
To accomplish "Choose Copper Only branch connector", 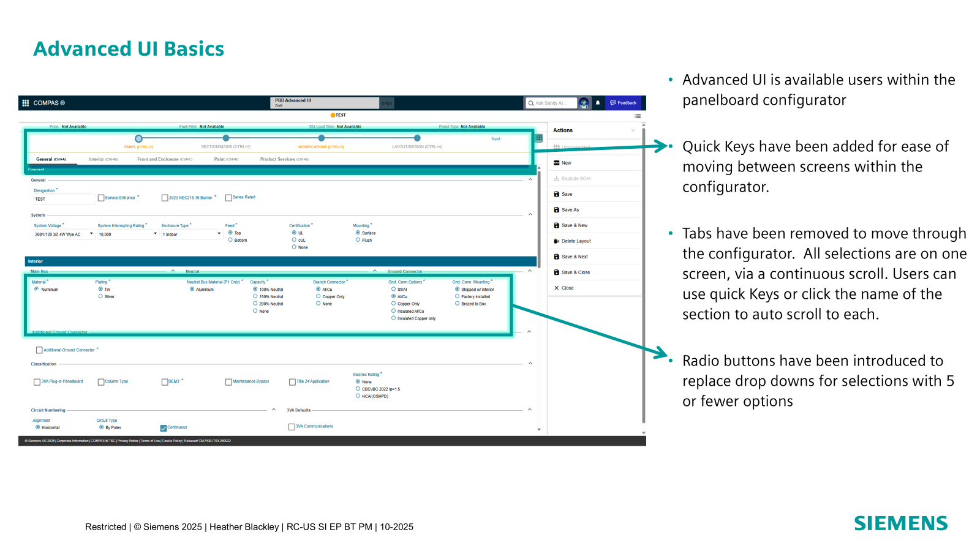I will pos(318,296).
